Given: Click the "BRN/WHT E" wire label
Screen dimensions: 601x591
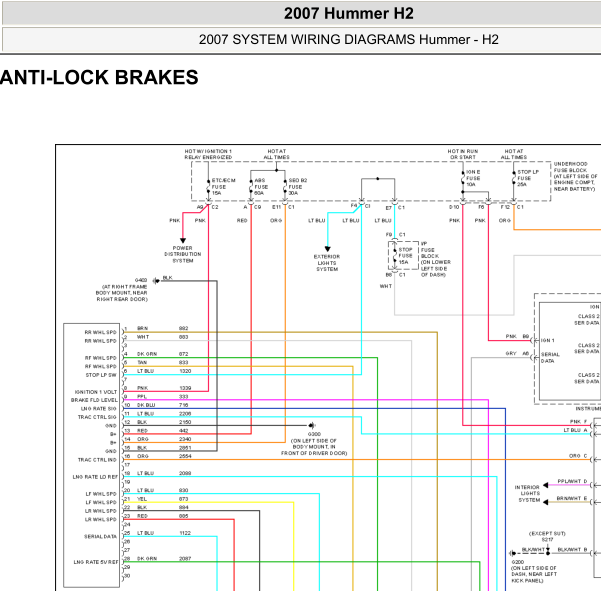Looking at the screenshot, I should pos(572,498).
